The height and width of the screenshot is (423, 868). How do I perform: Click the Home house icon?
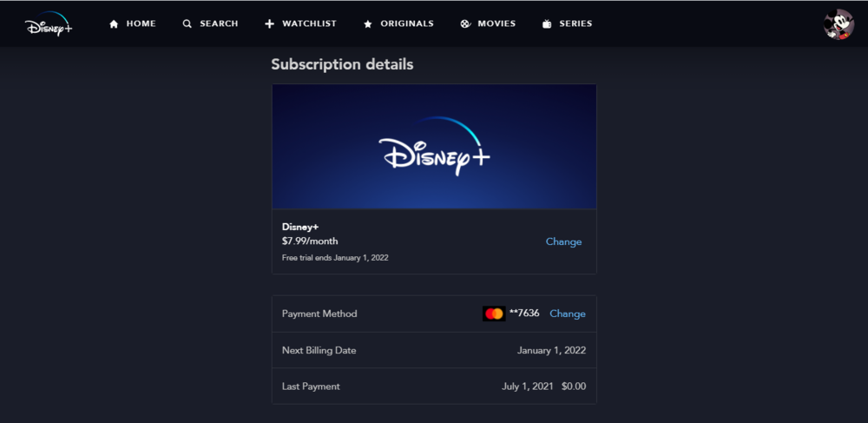pos(114,24)
